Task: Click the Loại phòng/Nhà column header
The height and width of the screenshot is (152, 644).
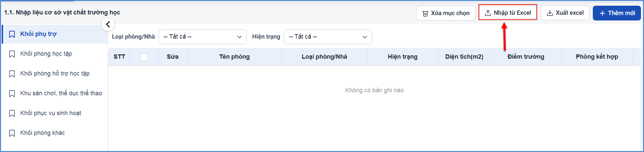Action: 324,57
